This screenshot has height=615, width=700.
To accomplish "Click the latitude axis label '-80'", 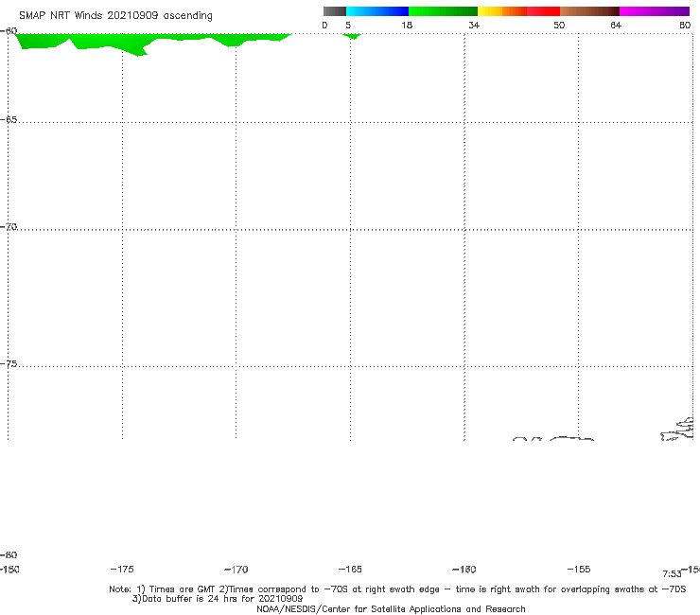I will pos(9,554).
